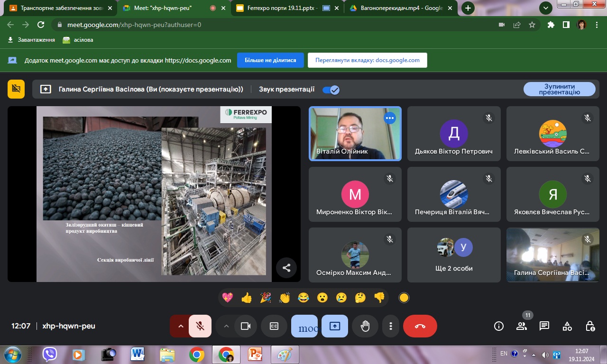607x364 pixels.
Task: Click Переглянути вкладку: docs.google.com button
Action: tap(368, 60)
